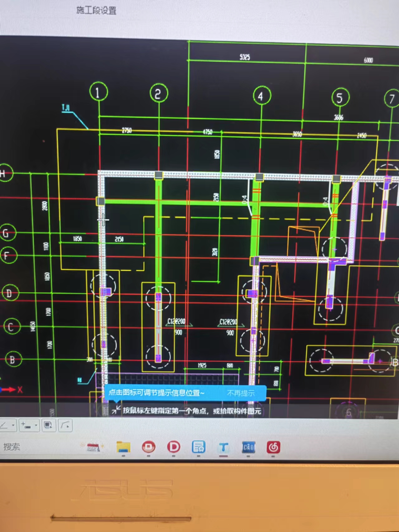Expand the angle snap dropdown arrow
Viewport: 399px width, 532px height.
(13, 425)
